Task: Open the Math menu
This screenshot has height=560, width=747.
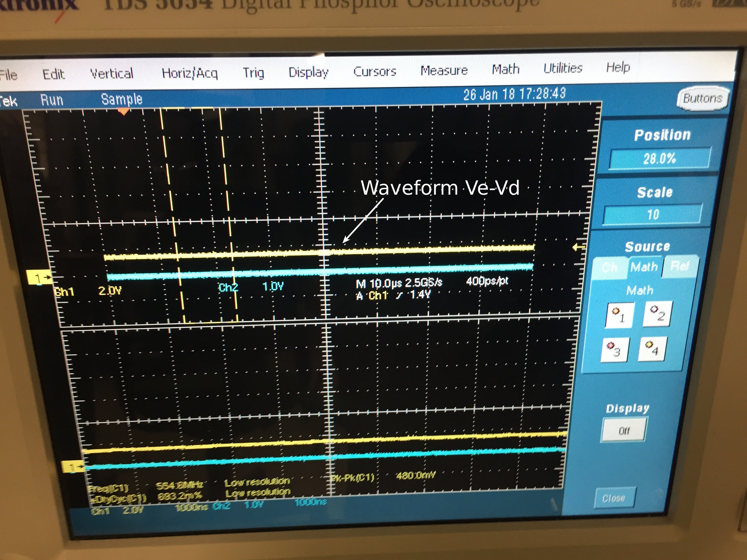Action: click(506, 69)
